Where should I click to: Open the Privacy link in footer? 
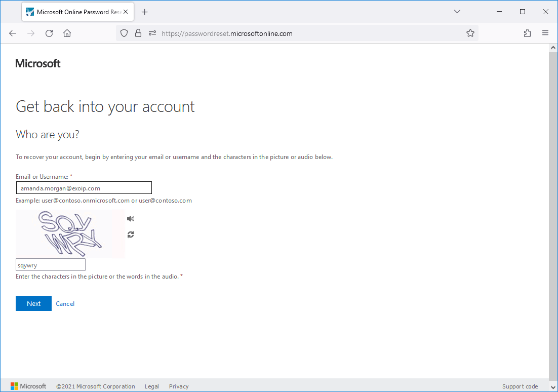[x=178, y=386]
